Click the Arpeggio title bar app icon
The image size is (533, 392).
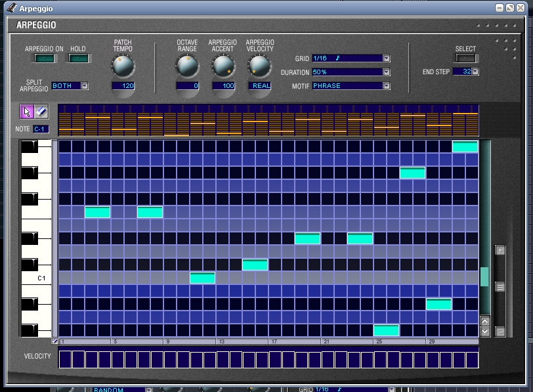(12, 8)
